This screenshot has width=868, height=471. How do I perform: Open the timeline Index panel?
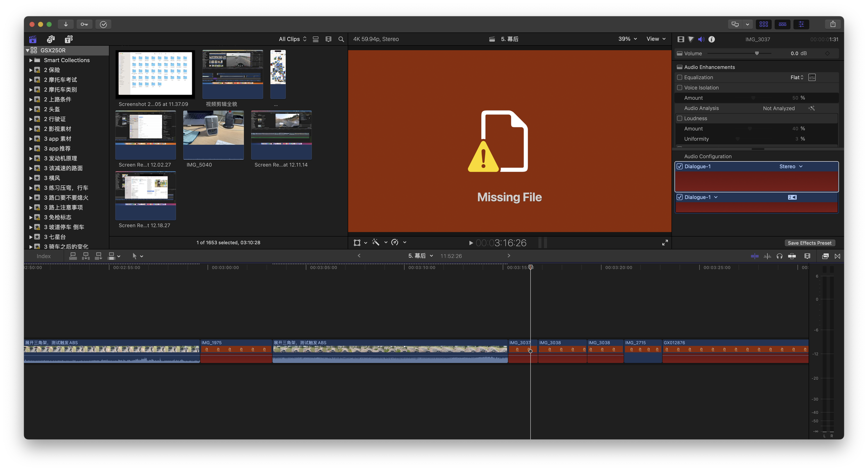point(44,256)
